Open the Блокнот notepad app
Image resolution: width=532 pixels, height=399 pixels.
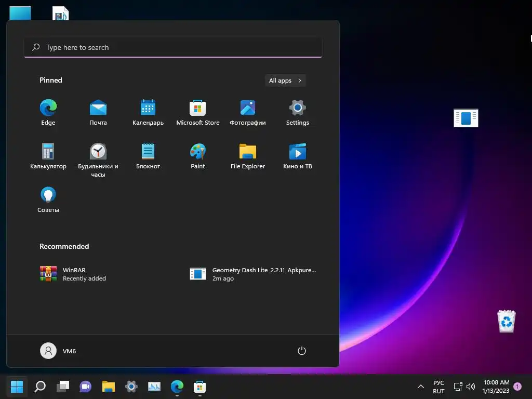(x=148, y=156)
